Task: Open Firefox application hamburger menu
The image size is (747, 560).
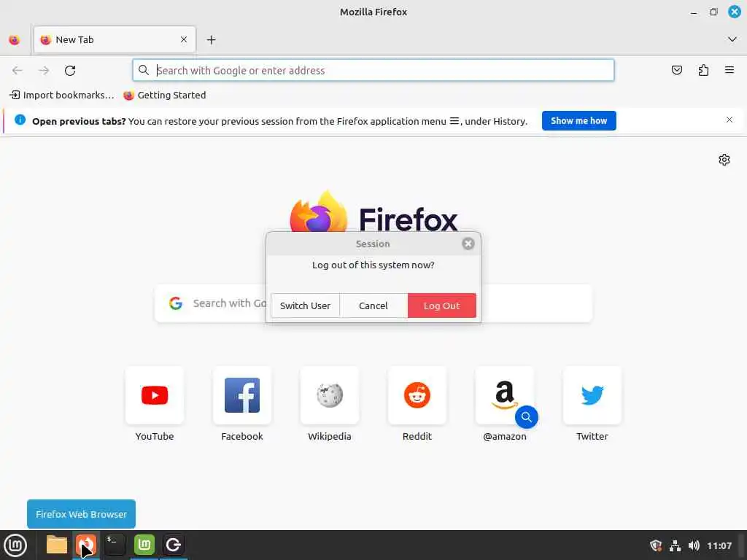Action: point(729,71)
